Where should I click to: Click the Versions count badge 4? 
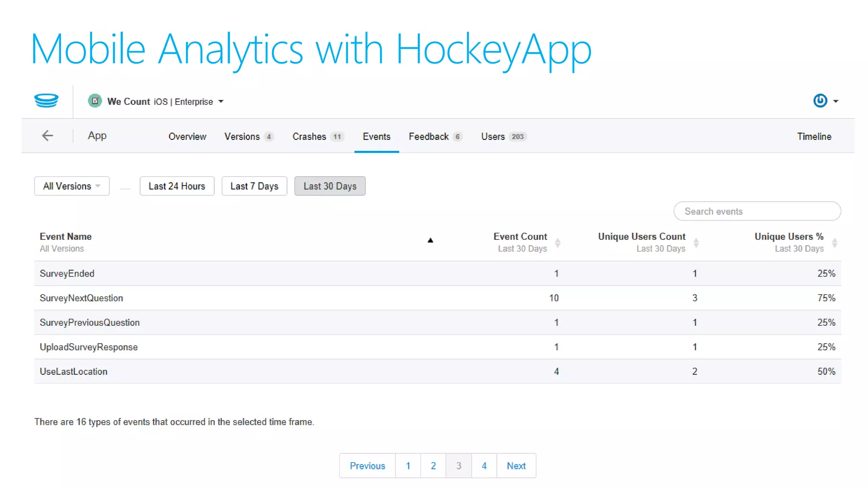point(269,136)
